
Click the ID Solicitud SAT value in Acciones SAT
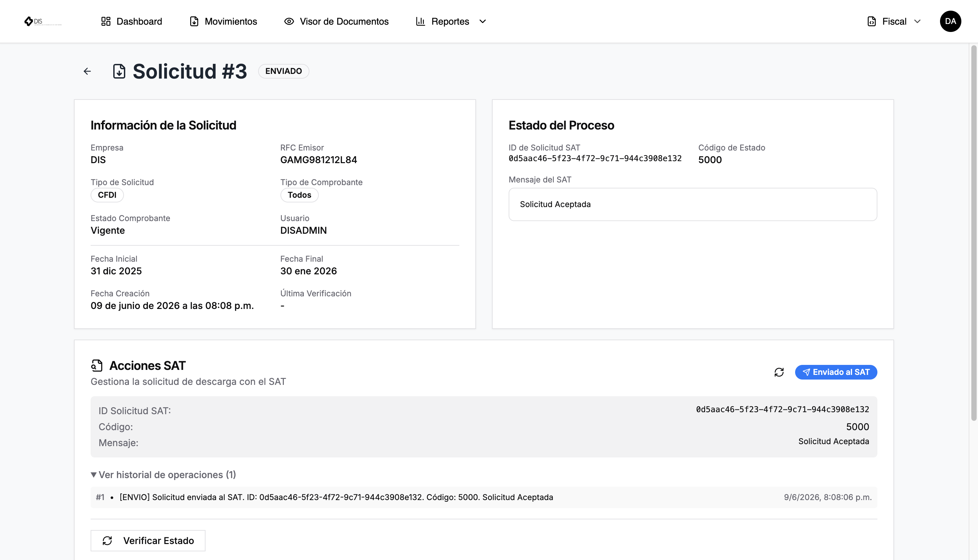782,410
